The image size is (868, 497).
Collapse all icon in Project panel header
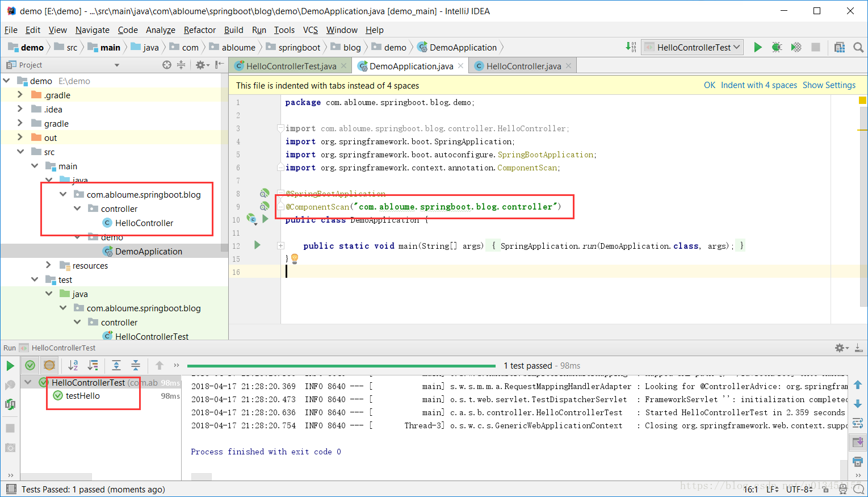(181, 65)
